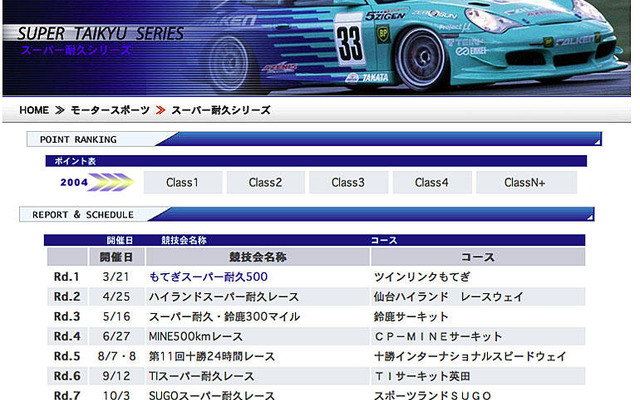The width and height of the screenshot is (640, 400).
Task: Click ハイランドスーパー耐久レース event name
Action: [x=224, y=297]
